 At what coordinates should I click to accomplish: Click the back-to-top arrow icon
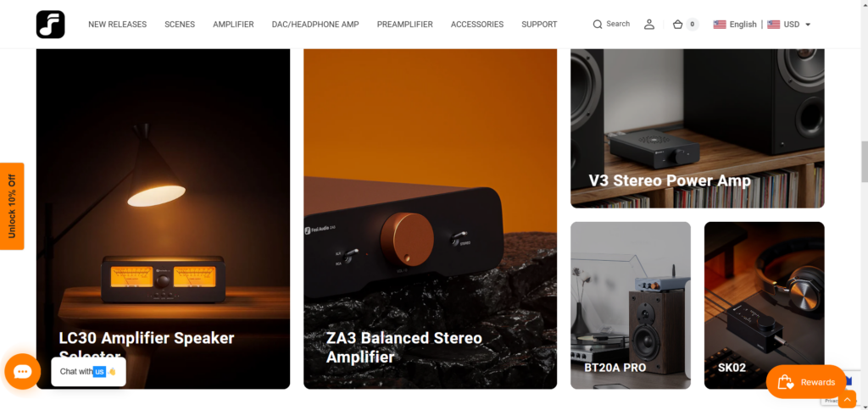click(x=847, y=399)
